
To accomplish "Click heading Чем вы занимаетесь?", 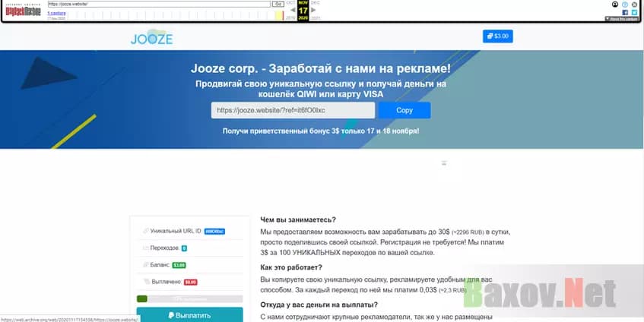I will 298,220.
